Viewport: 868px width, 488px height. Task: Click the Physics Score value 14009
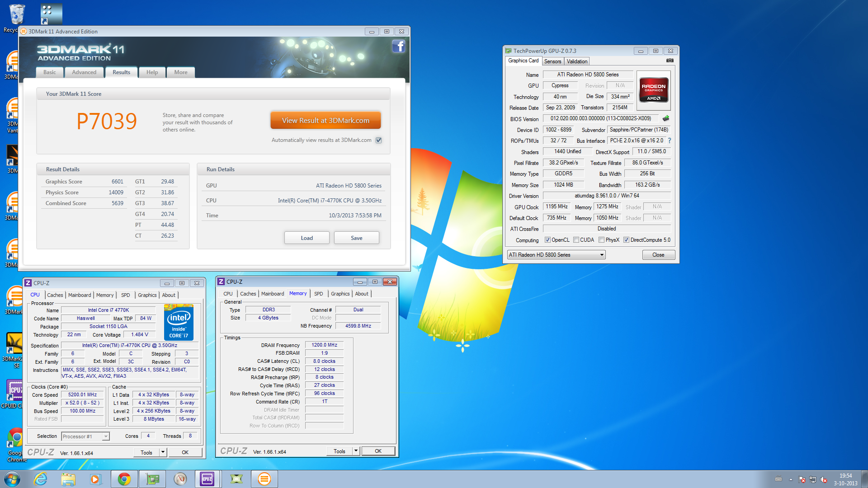point(116,192)
